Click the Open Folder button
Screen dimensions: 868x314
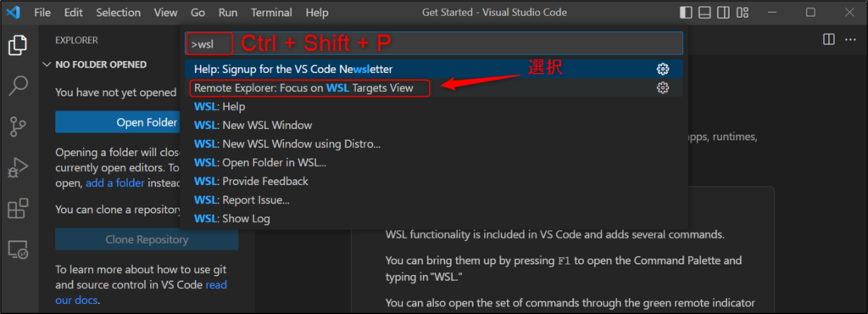(117, 122)
